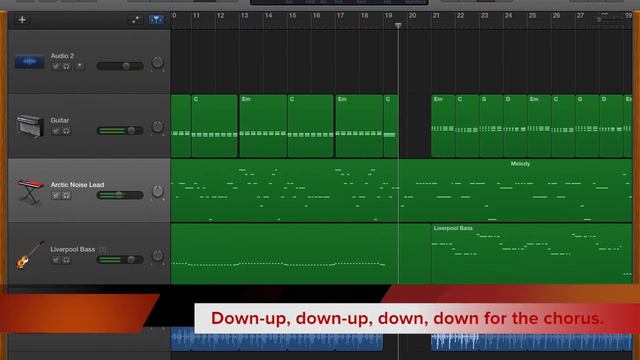Image resolution: width=640 pixels, height=360 pixels.
Task: Click the Liverpool Bass pan knob
Action: coord(158,256)
